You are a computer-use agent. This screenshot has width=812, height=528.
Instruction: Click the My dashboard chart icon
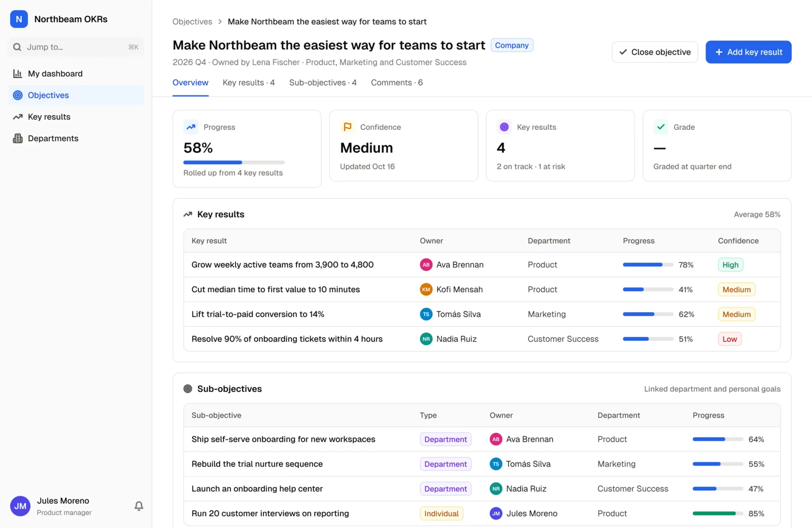pos(18,74)
